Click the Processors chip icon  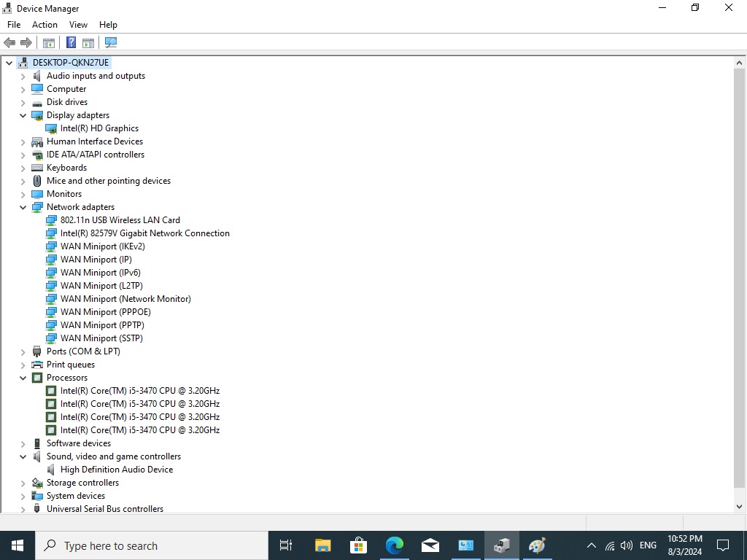(37, 378)
